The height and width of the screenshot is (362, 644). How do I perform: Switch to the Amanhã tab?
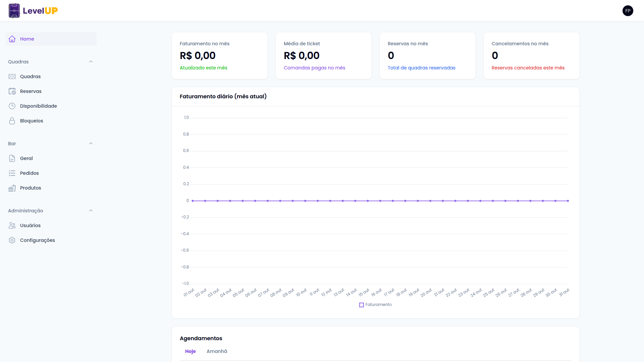pyautogui.click(x=217, y=351)
